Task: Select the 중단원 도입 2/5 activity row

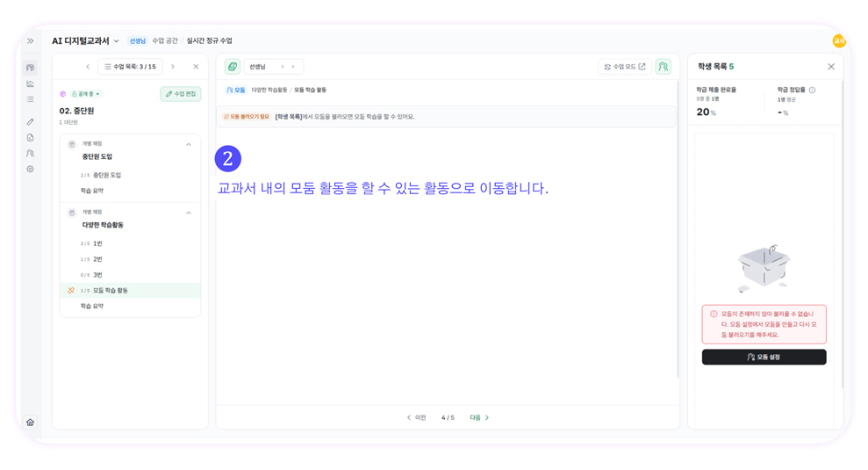Action: (130, 175)
